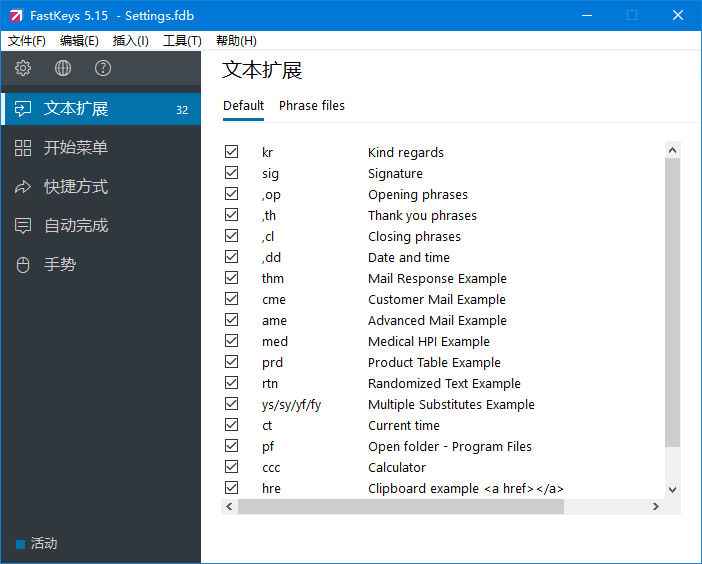702x564 pixels.
Task: Click the vertical scrollbar thumb
Action: [672, 302]
